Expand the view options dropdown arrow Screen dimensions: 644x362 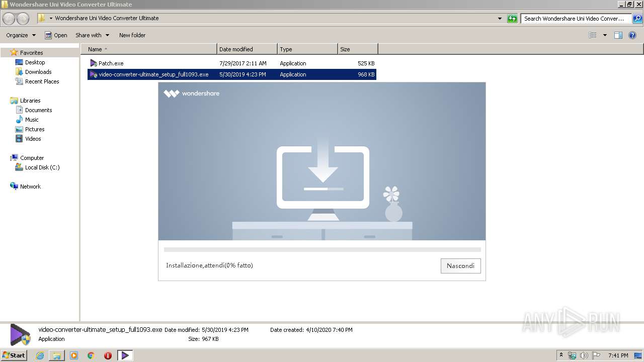605,35
